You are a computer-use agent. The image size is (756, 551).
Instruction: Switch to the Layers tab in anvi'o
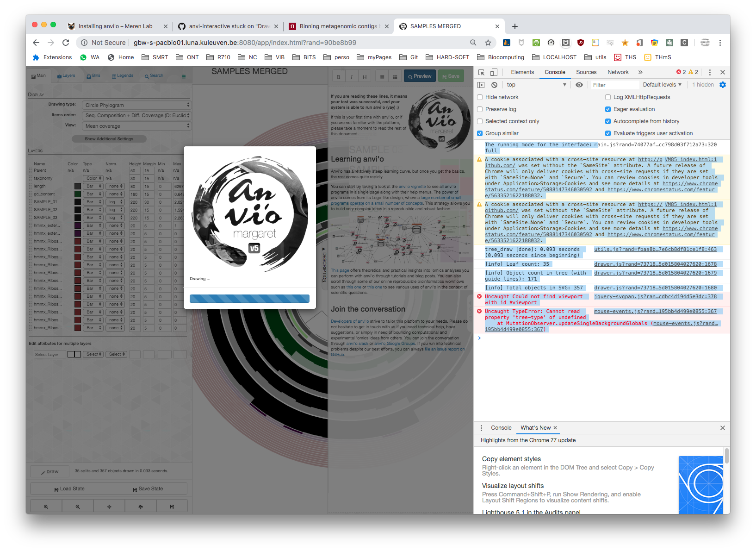67,75
